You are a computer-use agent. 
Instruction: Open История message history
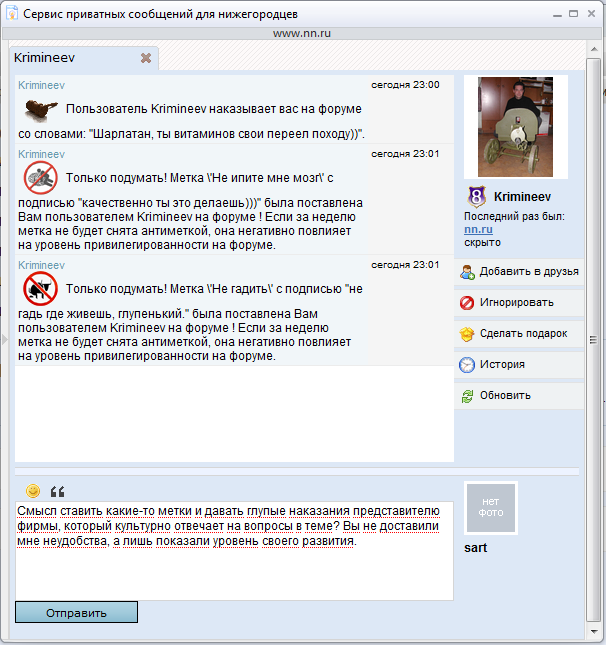click(x=502, y=364)
